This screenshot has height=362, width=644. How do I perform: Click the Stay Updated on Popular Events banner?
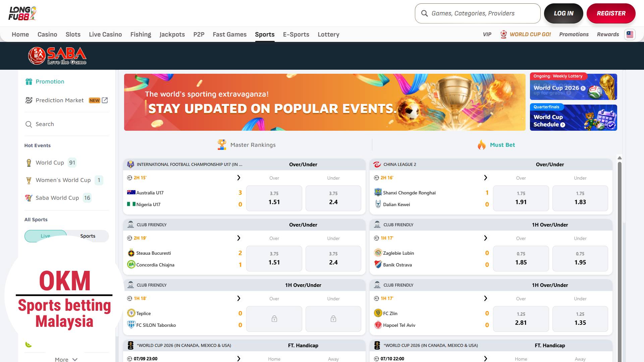click(x=325, y=102)
